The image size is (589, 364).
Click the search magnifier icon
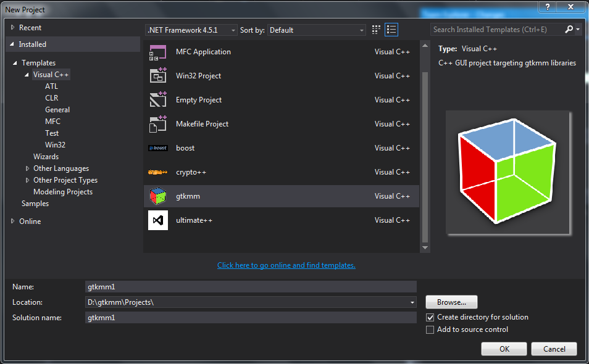569,29
